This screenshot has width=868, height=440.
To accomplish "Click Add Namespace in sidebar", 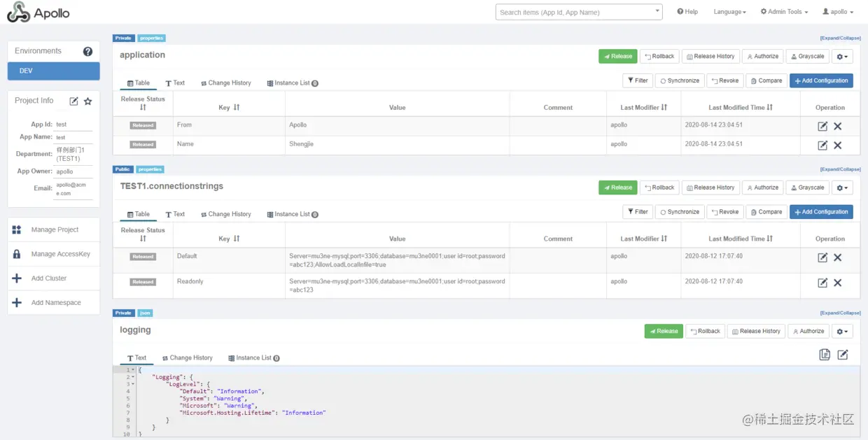I will [54, 303].
